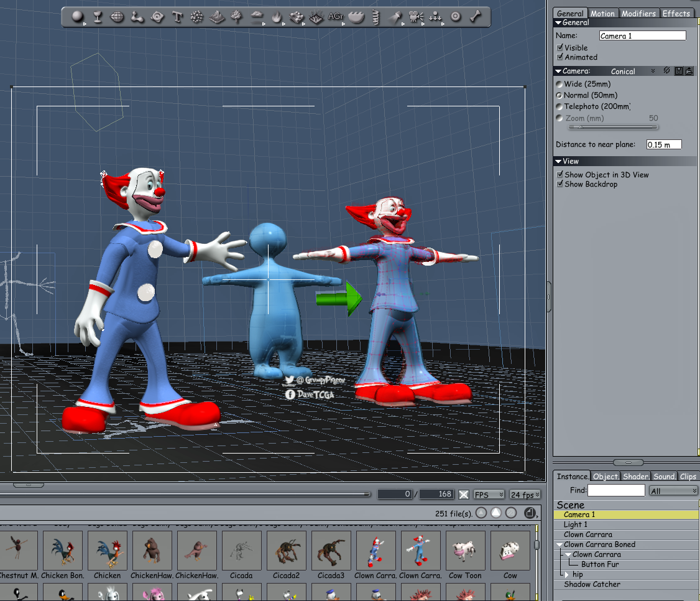Select the vertex mesh object tool
This screenshot has height=601, width=700.
pos(117,17)
